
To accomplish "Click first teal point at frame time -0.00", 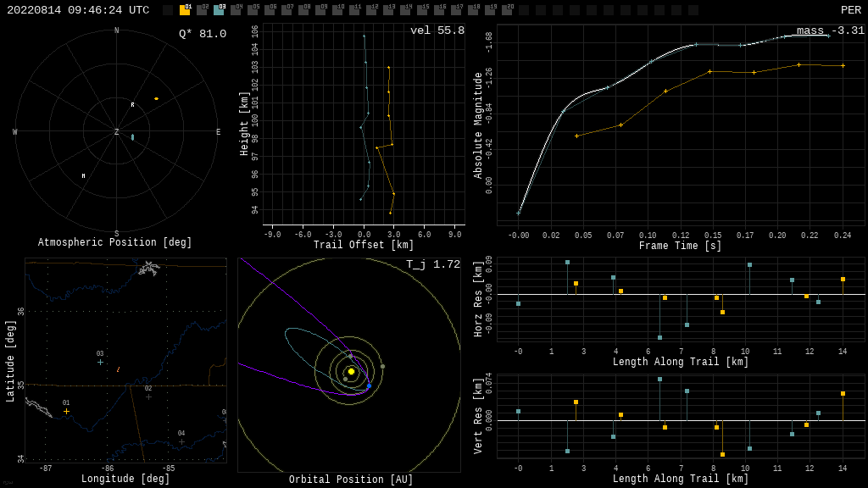I will pos(519,213).
